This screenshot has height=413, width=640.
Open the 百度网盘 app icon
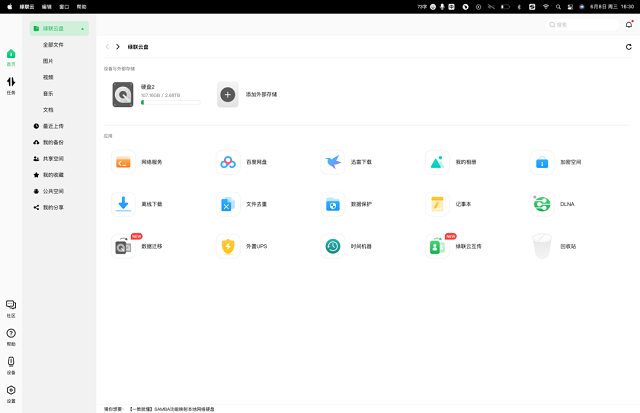[x=228, y=162]
